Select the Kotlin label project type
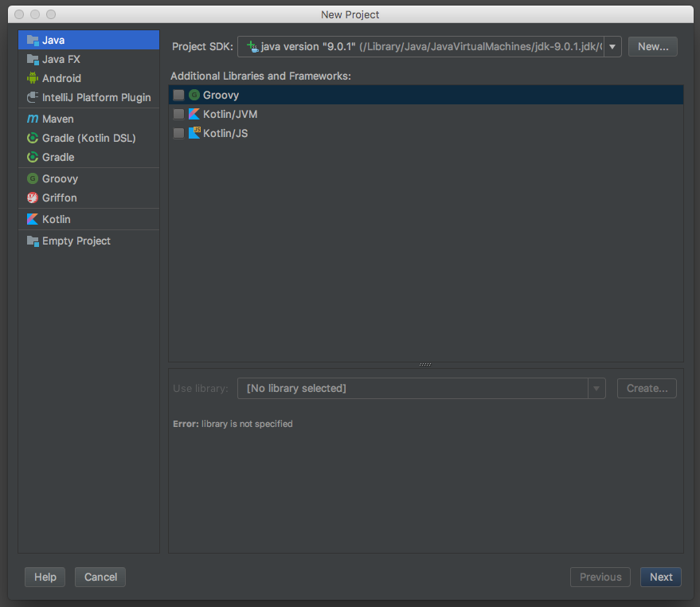 point(57,219)
